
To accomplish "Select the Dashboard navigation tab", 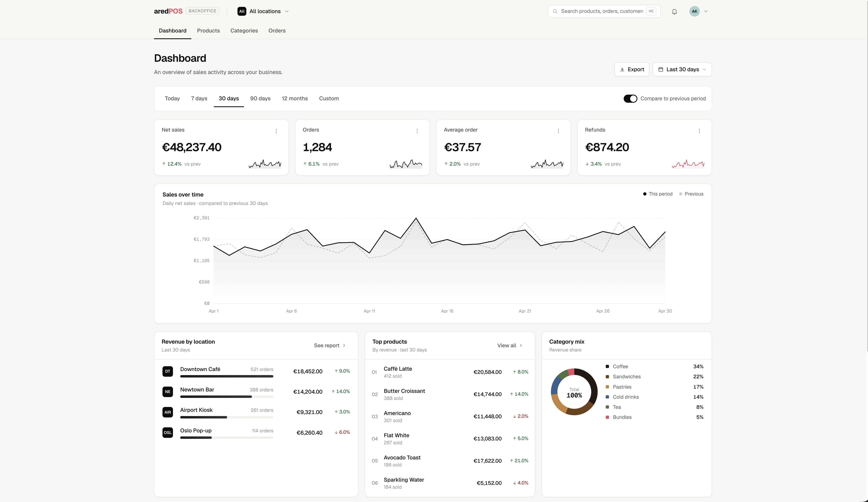I will tap(173, 31).
